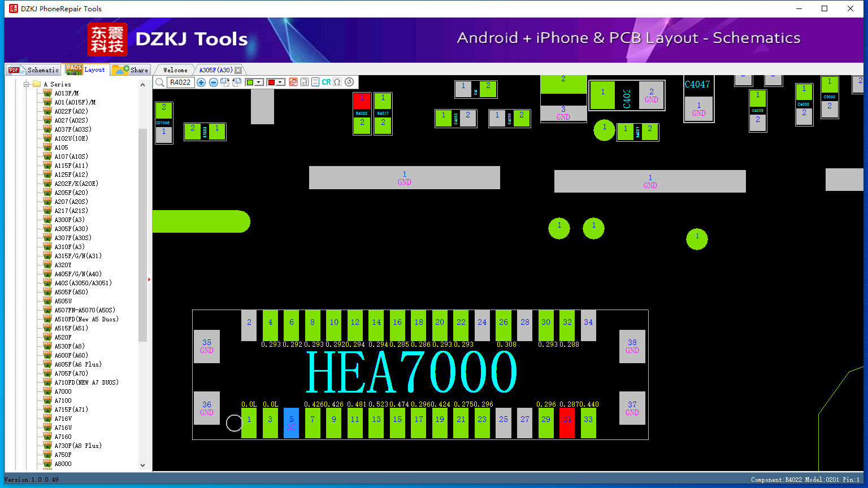Click the circular reset arrow icon
The width and height of the screenshot is (868, 488).
click(349, 82)
